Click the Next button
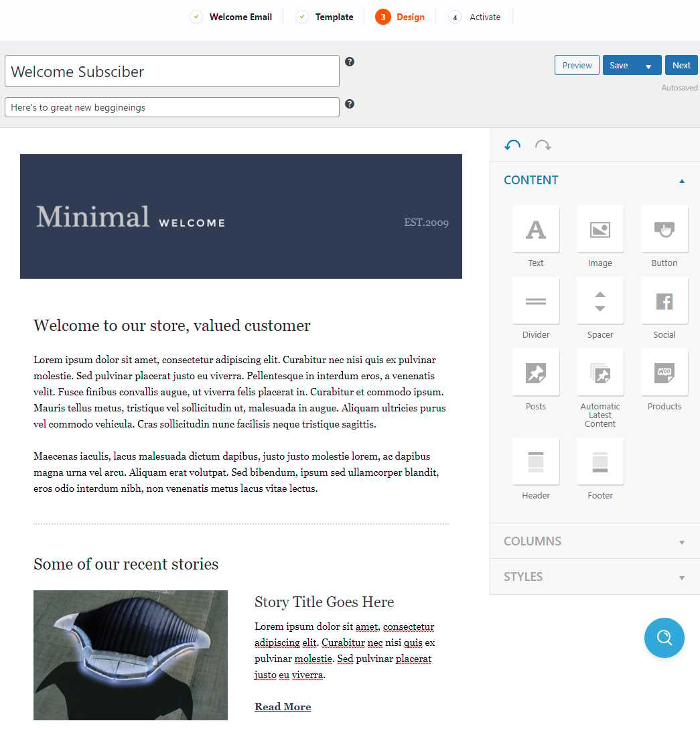Screen dimensions: 700x729 point(681,65)
